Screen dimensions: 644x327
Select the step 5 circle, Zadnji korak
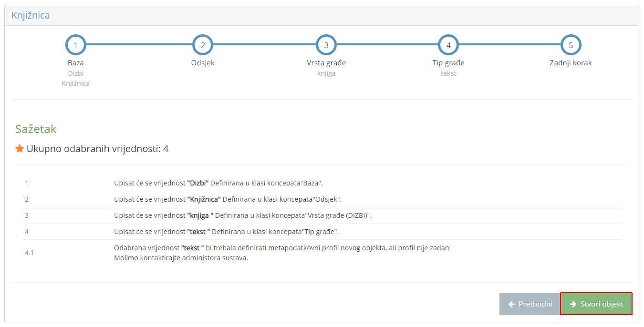click(x=571, y=45)
